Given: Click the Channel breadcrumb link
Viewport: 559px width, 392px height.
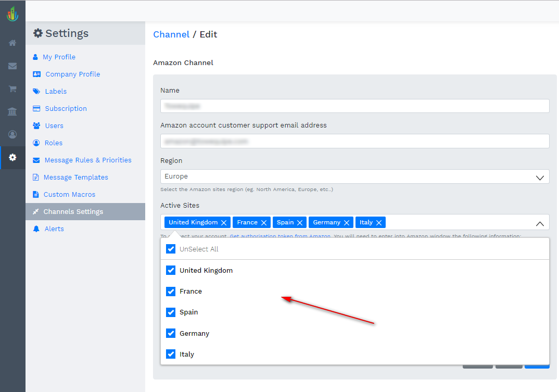Looking at the screenshot, I should (x=171, y=34).
